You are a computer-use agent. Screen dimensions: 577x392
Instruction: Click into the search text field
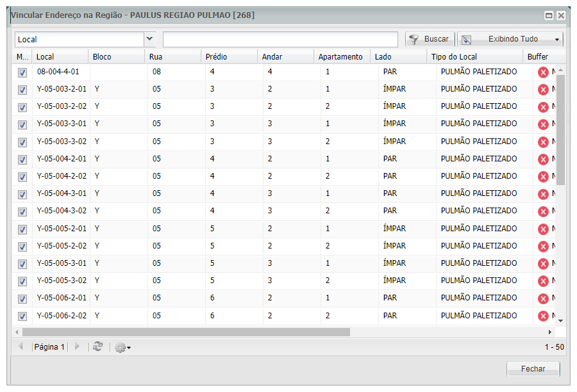(x=280, y=39)
